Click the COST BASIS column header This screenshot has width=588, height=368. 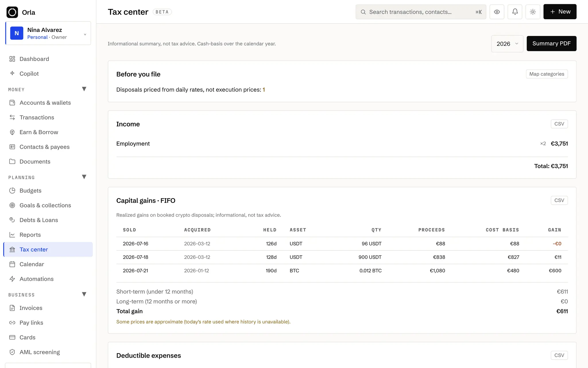coord(502,230)
